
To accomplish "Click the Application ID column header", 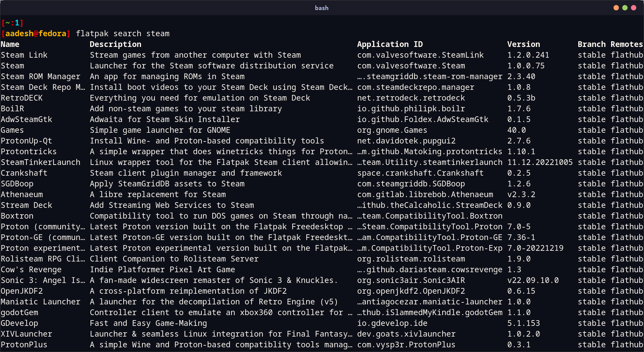I will [390, 44].
